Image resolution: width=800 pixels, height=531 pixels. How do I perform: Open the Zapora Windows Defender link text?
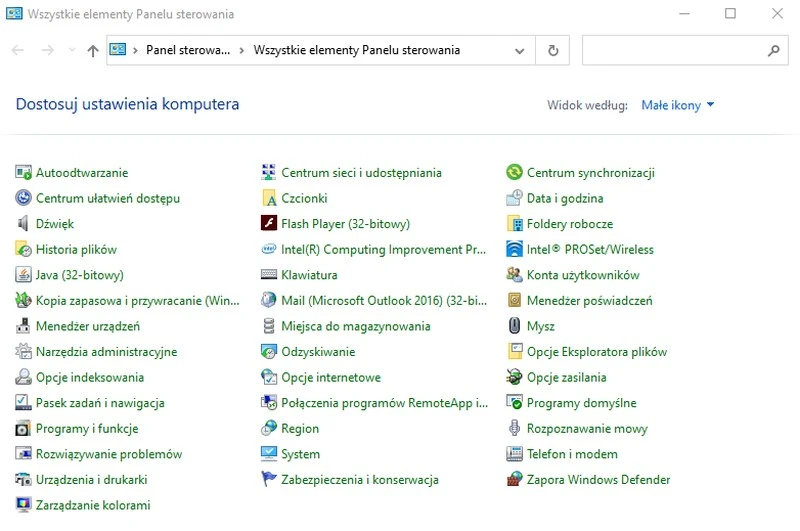pyautogui.click(x=598, y=479)
